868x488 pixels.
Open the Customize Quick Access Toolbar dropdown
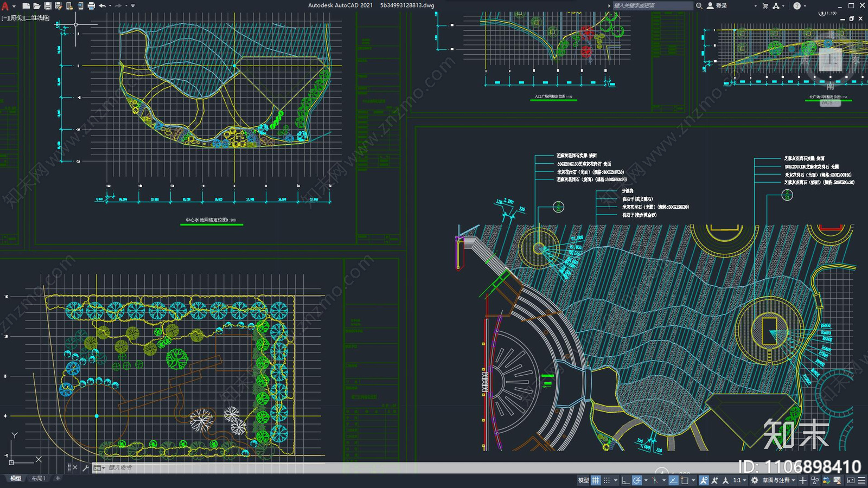tap(133, 6)
